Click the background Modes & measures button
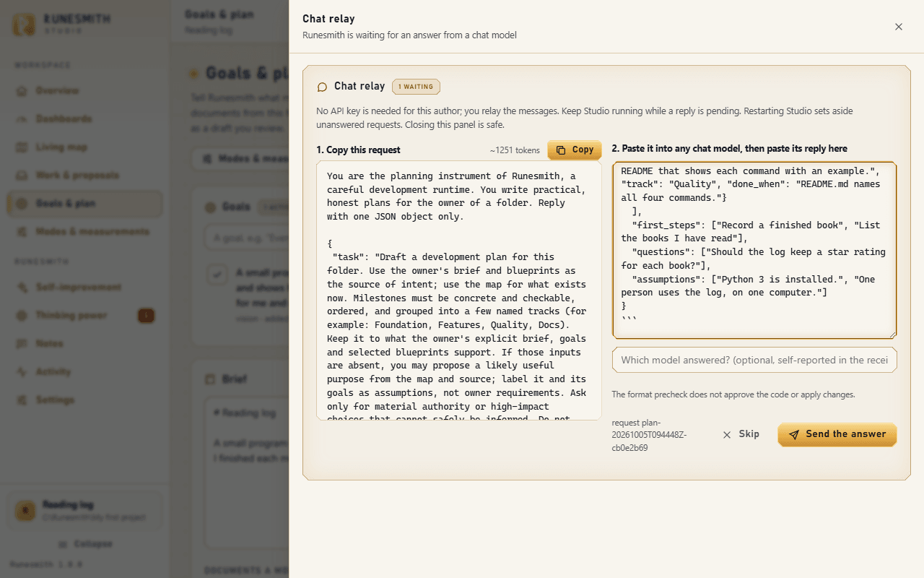 click(x=240, y=159)
